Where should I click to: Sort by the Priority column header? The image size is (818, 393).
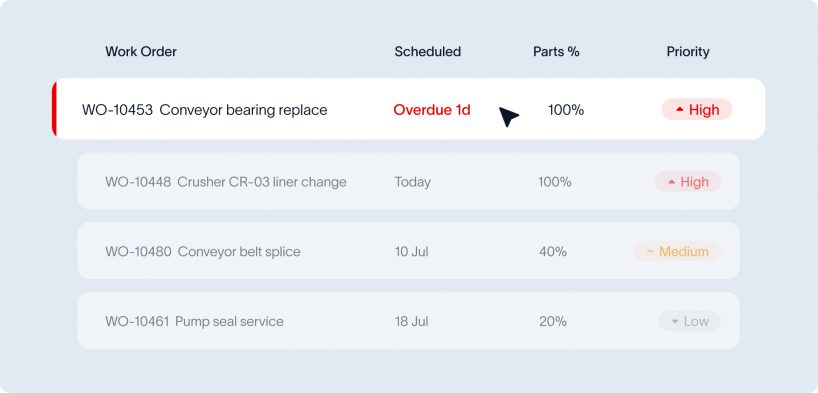coord(688,52)
